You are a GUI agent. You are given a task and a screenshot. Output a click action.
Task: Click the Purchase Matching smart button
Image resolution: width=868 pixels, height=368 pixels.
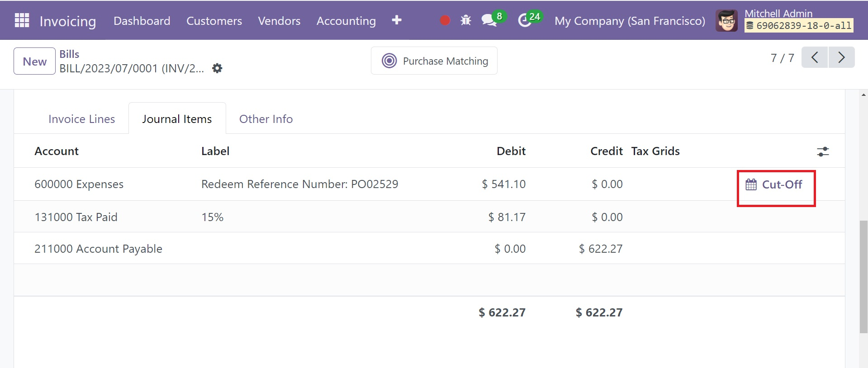tap(434, 61)
